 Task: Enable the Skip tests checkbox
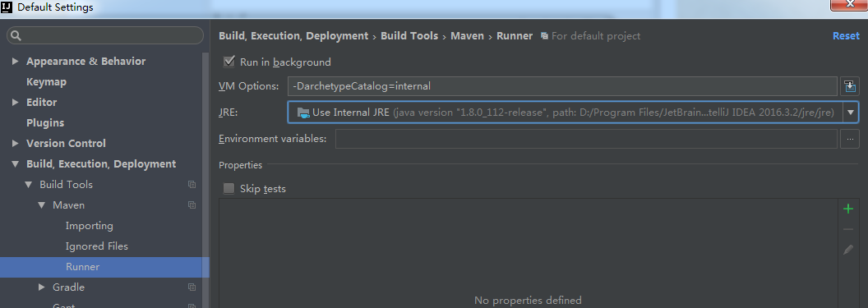pos(229,189)
